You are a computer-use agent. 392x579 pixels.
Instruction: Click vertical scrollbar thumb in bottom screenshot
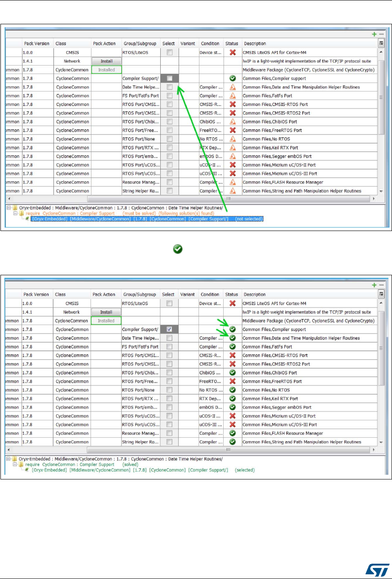(381, 348)
